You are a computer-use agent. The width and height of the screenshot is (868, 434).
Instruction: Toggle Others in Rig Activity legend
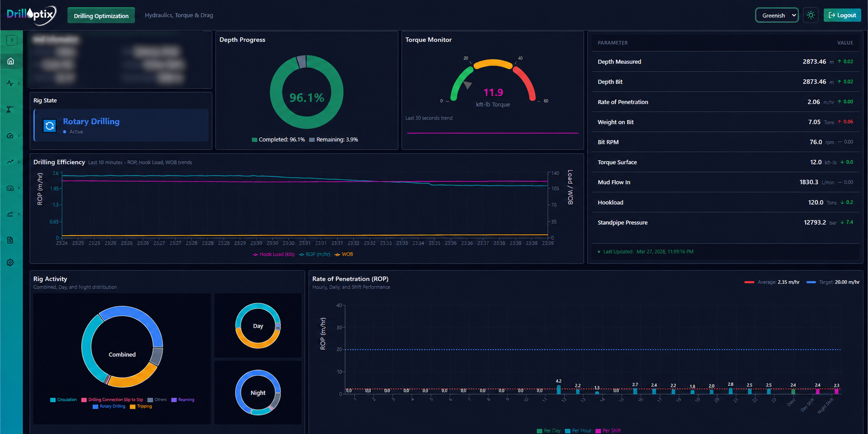tap(157, 400)
